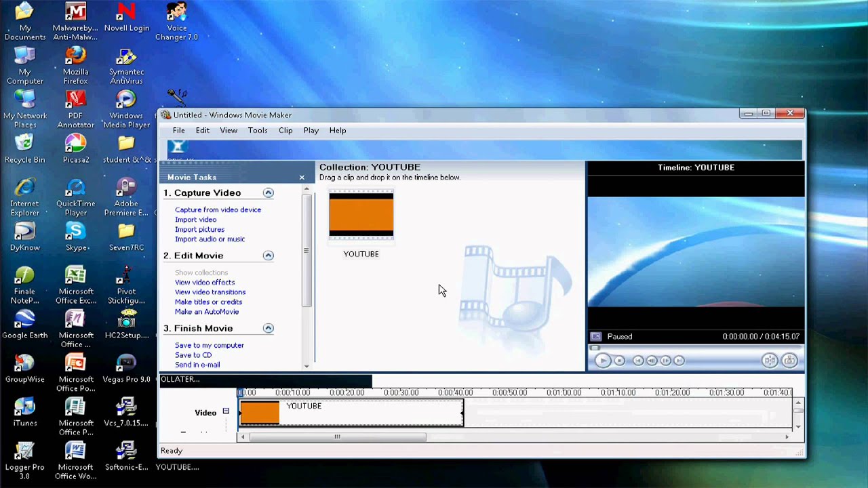Select the Windows Media Player desktop icon
868x488 pixels.
(126, 109)
